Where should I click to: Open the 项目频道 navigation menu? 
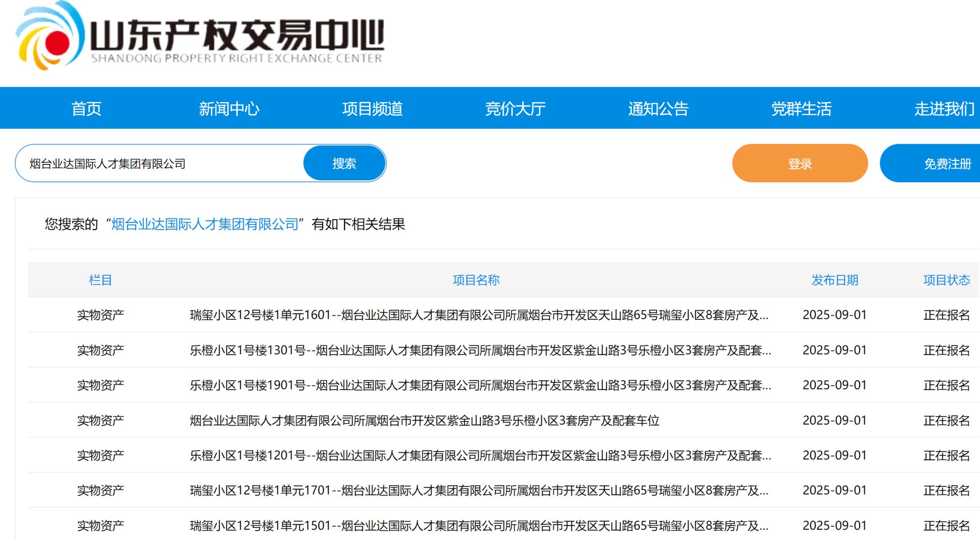pyautogui.click(x=373, y=108)
